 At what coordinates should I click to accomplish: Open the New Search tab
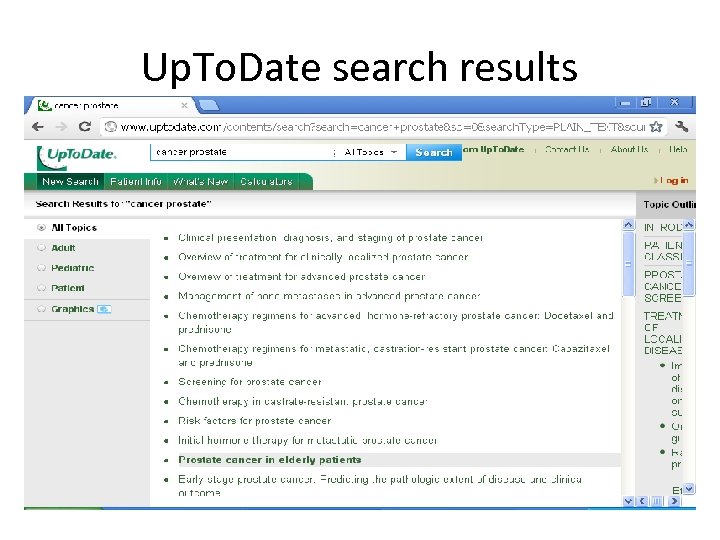(70, 182)
